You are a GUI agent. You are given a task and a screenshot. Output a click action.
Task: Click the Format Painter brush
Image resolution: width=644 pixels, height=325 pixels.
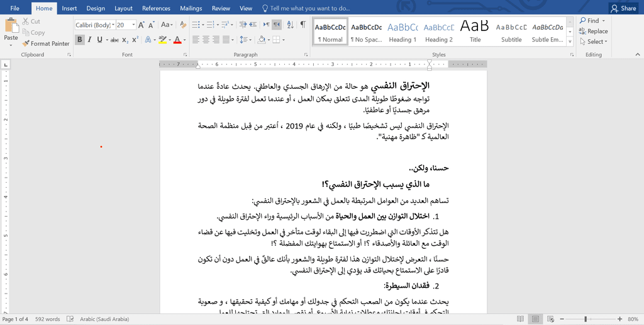coord(26,43)
